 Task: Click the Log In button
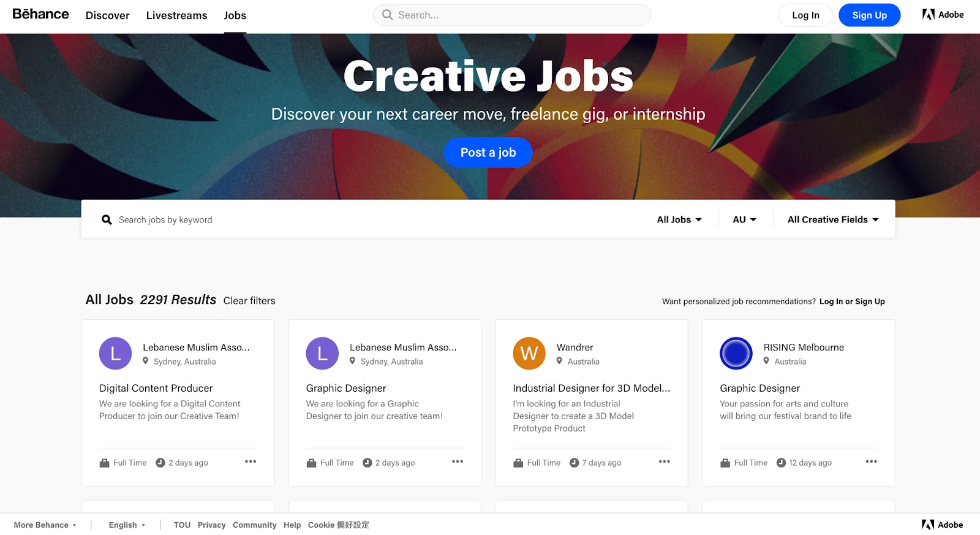point(805,15)
